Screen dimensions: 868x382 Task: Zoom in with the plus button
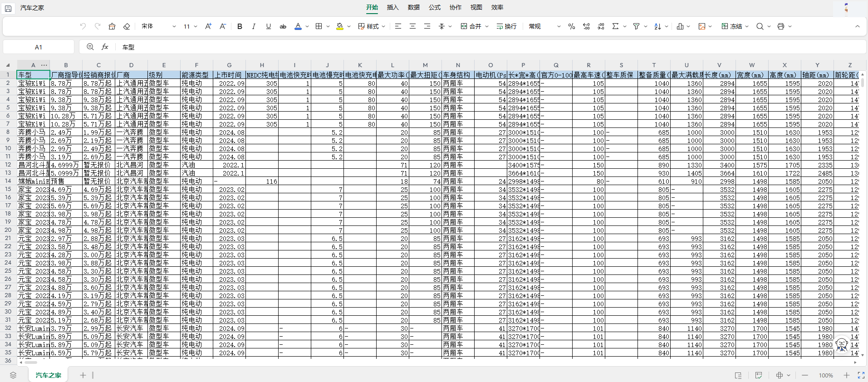[x=847, y=375]
